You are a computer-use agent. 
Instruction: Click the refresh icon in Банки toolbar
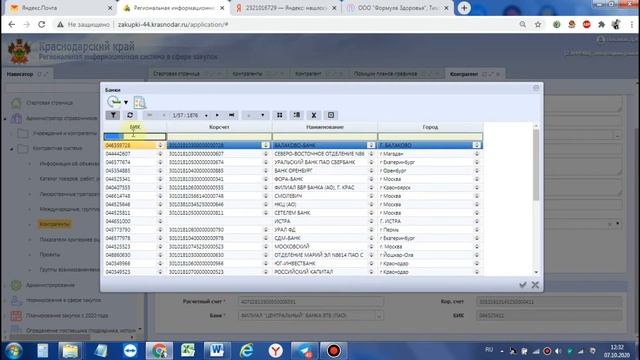(x=130, y=115)
